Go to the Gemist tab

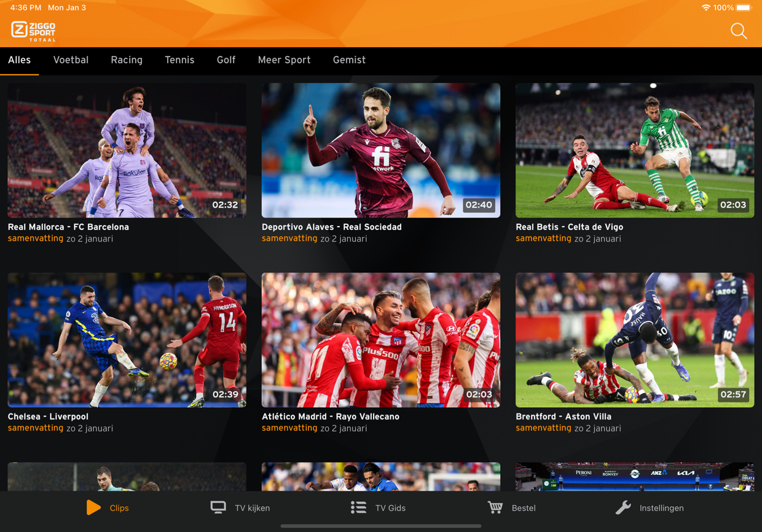tap(349, 60)
